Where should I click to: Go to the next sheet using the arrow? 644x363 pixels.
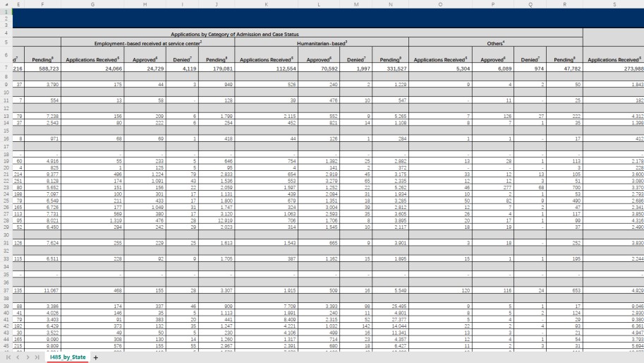(x=28, y=357)
